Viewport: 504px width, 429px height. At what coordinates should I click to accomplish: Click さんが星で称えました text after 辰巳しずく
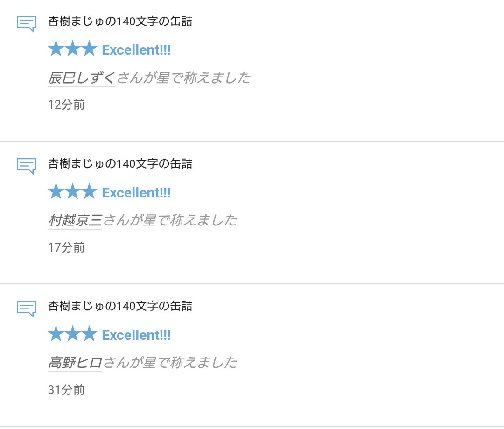pyautogui.click(x=183, y=77)
